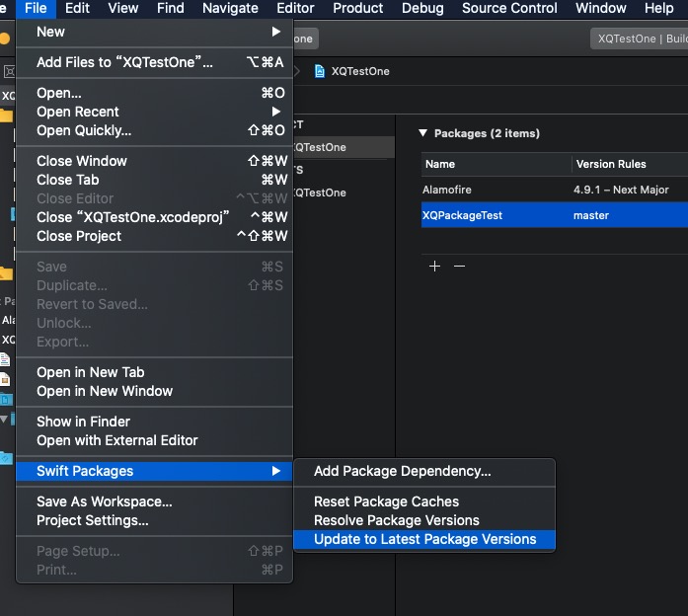The image size is (688, 616).
Task: Choose Show in Finder
Action: point(154,422)
